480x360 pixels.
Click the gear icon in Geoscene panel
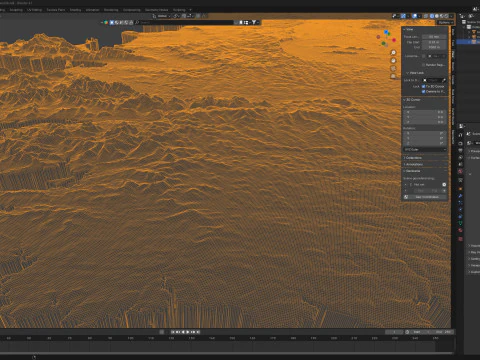tap(444, 185)
